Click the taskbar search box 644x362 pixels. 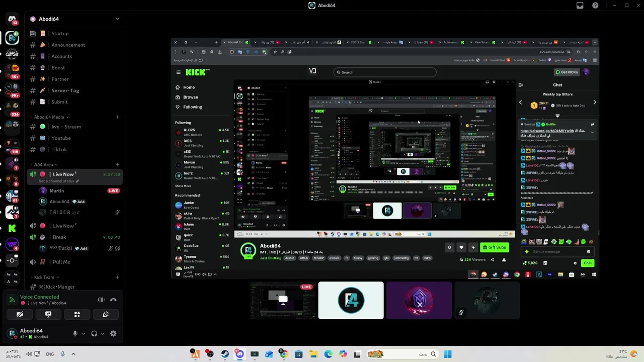(x=402, y=354)
